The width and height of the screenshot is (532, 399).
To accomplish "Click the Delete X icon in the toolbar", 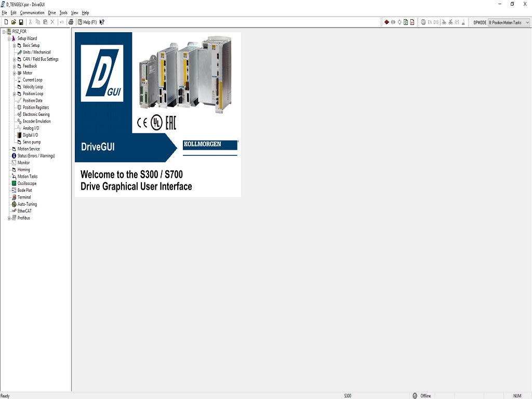I will (52, 22).
